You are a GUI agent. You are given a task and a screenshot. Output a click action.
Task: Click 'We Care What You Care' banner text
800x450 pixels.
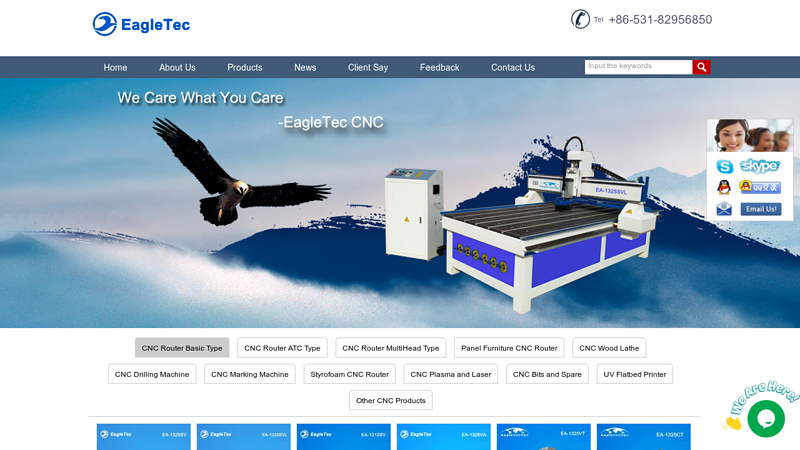201,97
